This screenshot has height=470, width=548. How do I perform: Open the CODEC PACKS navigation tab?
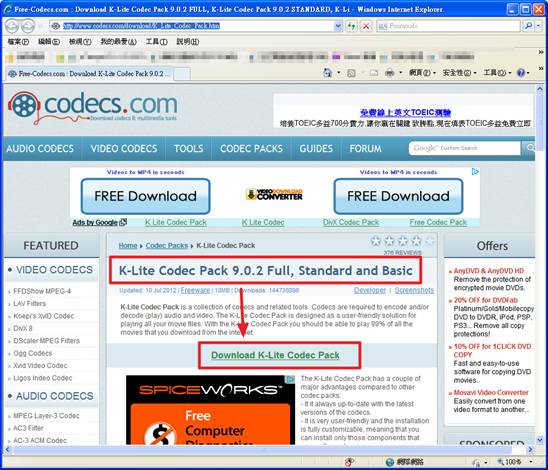coord(251,149)
